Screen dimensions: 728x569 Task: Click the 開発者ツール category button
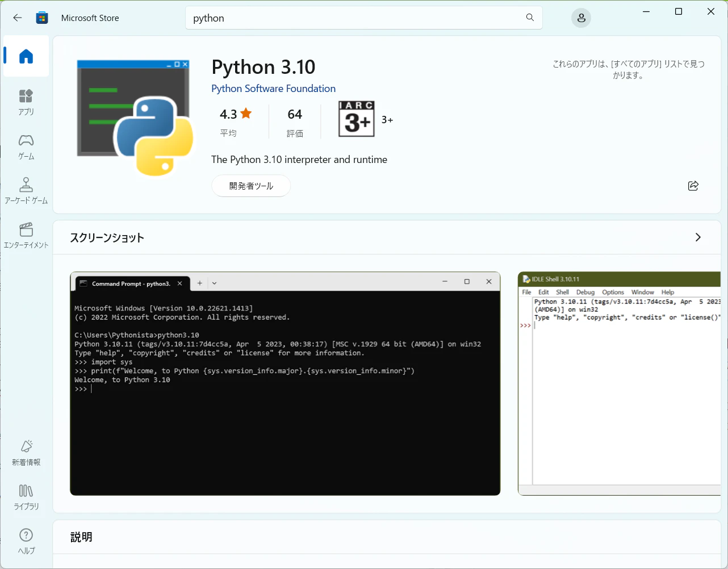[x=251, y=186]
